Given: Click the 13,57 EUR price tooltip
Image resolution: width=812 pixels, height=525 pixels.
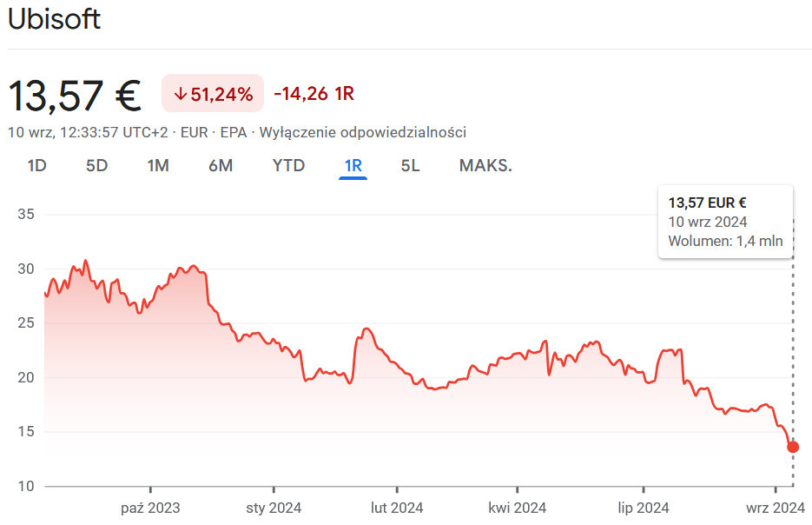Looking at the screenshot, I should click(x=725, y=222).
